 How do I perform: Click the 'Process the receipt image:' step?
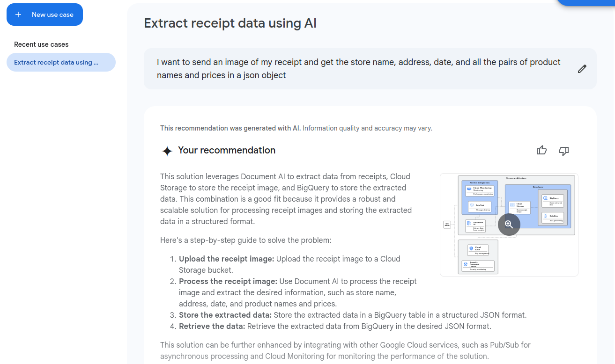click(228, 281)
